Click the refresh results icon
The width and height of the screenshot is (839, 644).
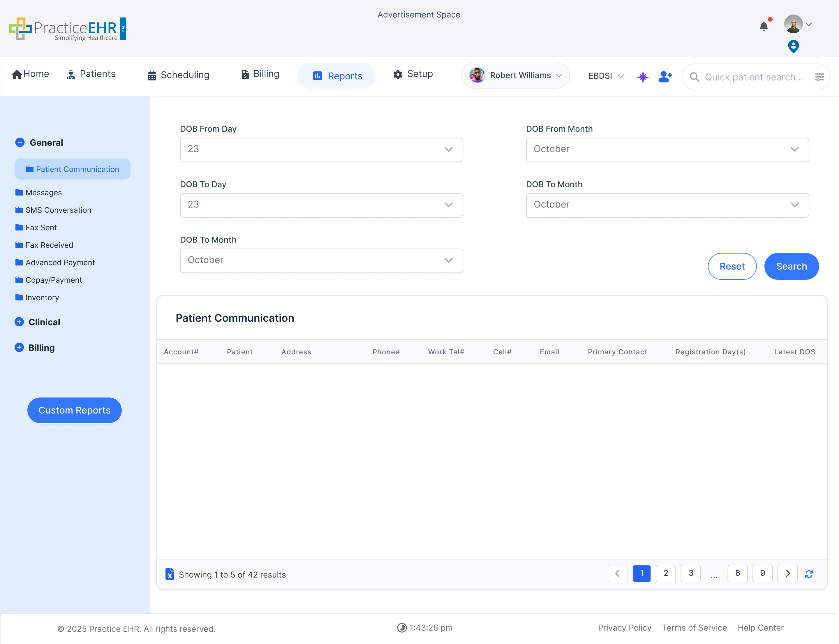(809, 574)
